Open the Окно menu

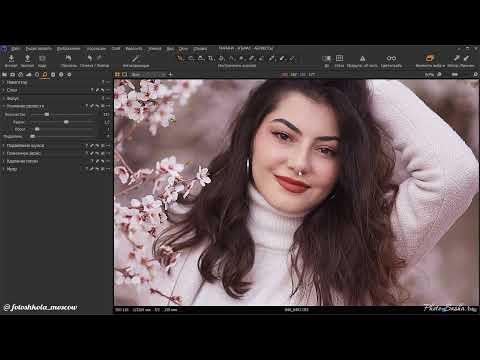coord(183,49)
